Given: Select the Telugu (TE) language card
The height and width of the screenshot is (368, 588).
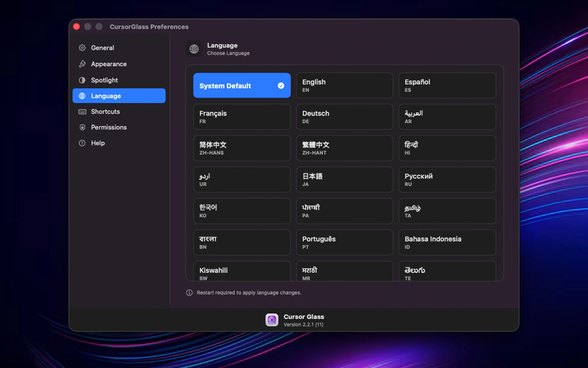Looking at the screenshot, I should [447, 271].
